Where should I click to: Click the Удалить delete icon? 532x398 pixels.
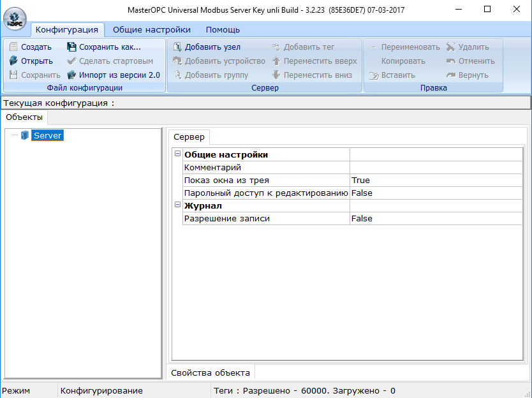(451, 47)
